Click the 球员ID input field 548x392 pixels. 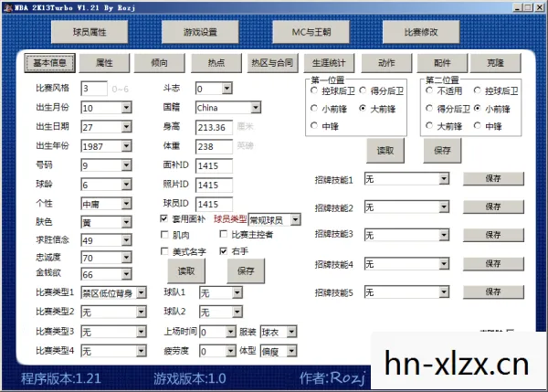point(214,204)
